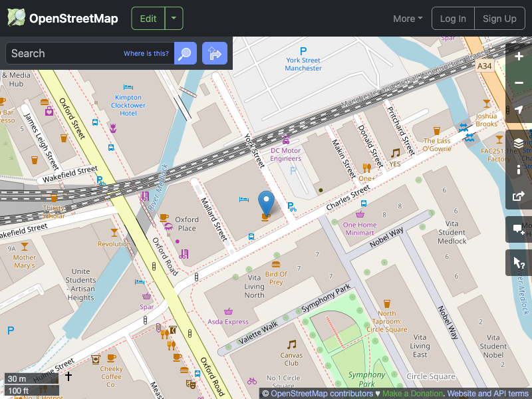The height and width of the screenshot is (399, 532).
Task: Click the Log In menu entry
Action: click(453, 18)
